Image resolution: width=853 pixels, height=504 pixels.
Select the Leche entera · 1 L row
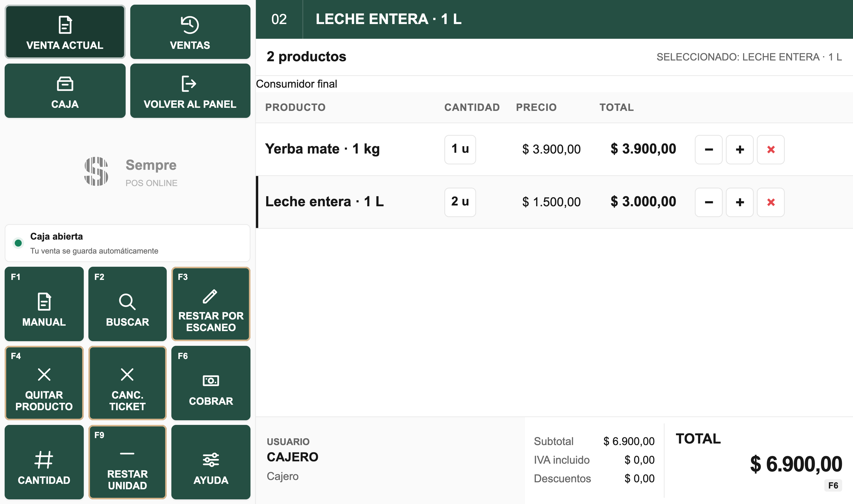(554, 202)
